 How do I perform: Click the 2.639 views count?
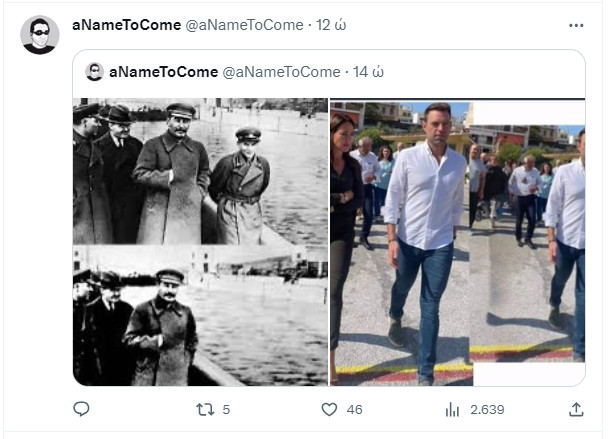pos(487,409)
